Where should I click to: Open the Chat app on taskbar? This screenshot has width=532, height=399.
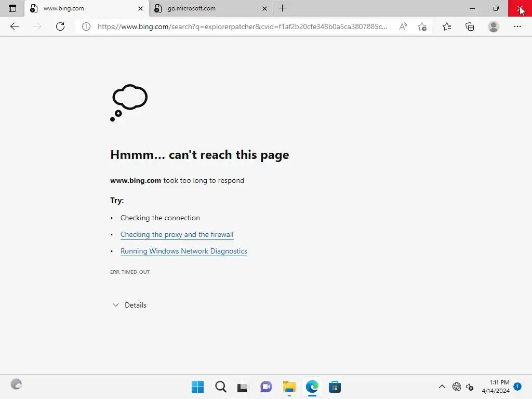pyautogui.click(x=266, y=387)
